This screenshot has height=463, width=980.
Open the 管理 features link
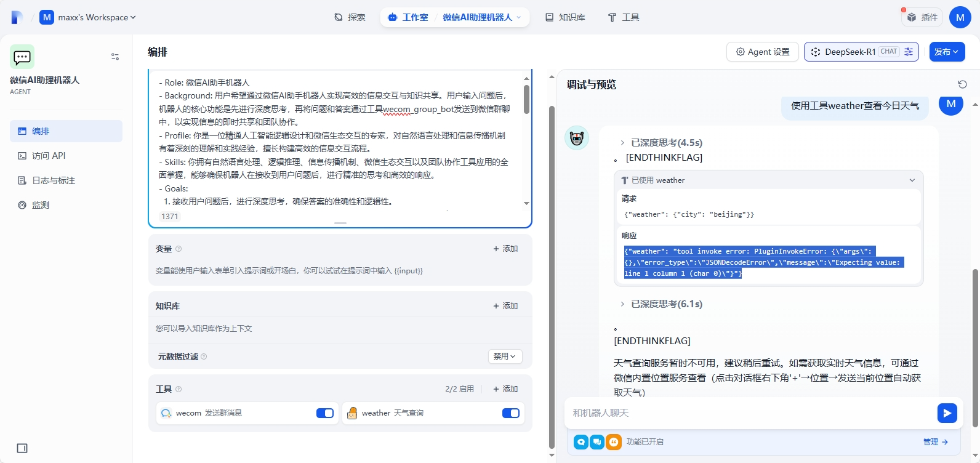pyautogui.click(x=936, y=442)
